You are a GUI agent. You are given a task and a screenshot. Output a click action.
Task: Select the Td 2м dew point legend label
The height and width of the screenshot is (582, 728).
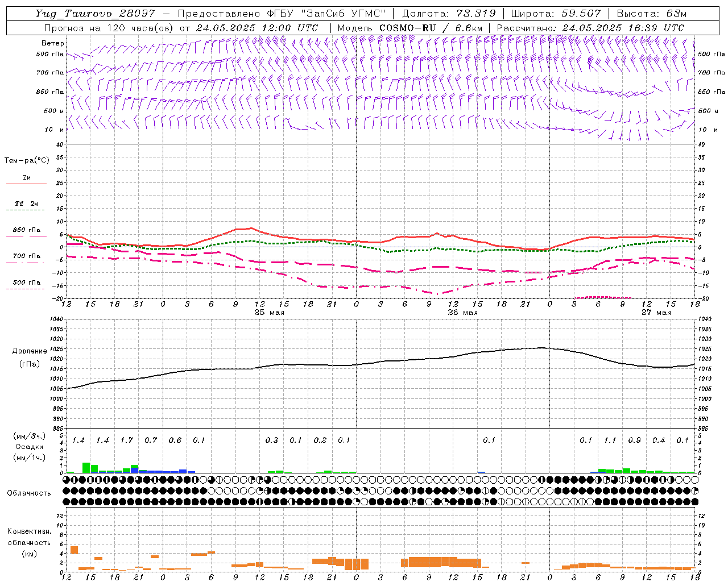(27, 203)
